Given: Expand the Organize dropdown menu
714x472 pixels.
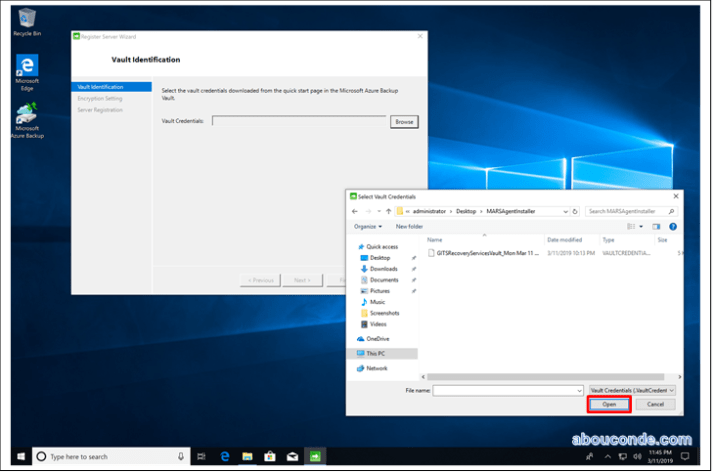Looking at the screenshot, I should pyautogui.click(x=367, y=227).
